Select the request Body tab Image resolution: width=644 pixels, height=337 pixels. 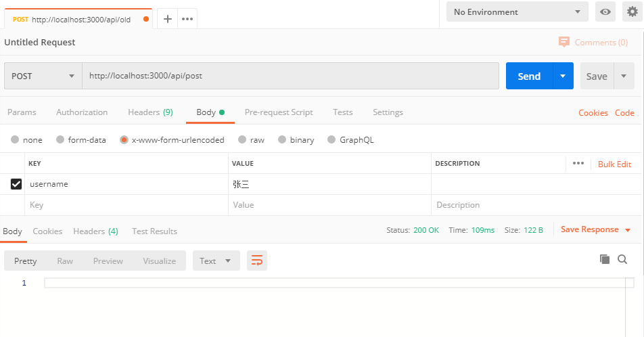tap(210, 112)
